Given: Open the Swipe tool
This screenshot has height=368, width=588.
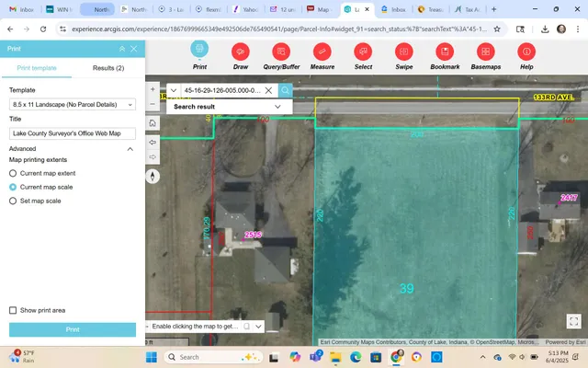Looking at the screenshot, I should pos(403,52).
